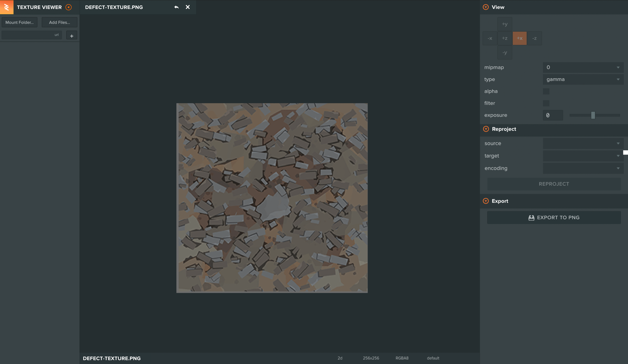Collapse the View section
Image resolution: width=628 pixels, height=364 pixels.
(485, 7)
